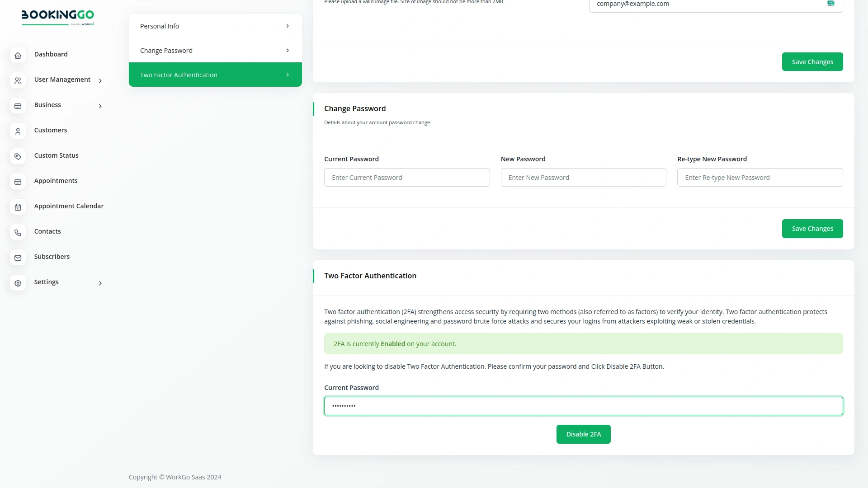Screen dimensions: 868x488
Task: Click the email icon beside company@example.com
Action: [x=831, y=3]
